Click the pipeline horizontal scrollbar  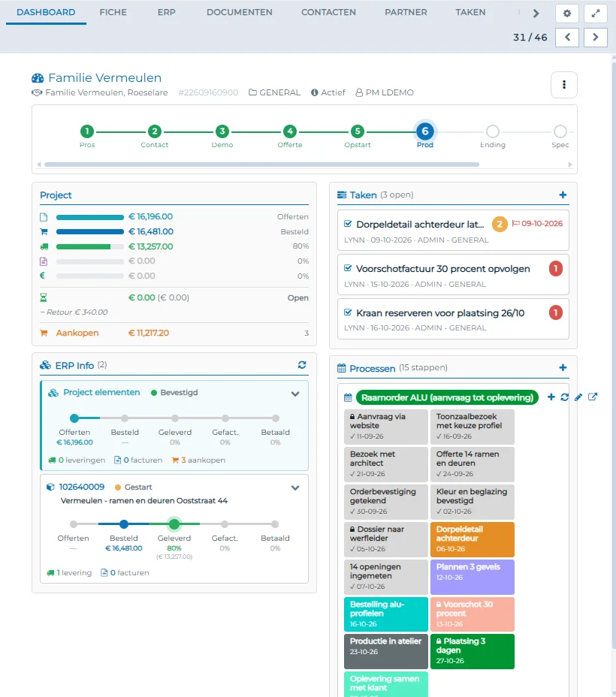coord(261,164)
